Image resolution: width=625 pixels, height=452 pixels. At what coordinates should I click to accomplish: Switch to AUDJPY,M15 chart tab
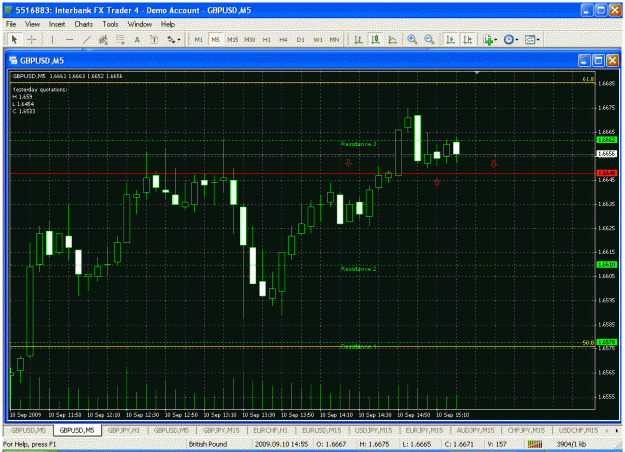[x=475, y=430]
